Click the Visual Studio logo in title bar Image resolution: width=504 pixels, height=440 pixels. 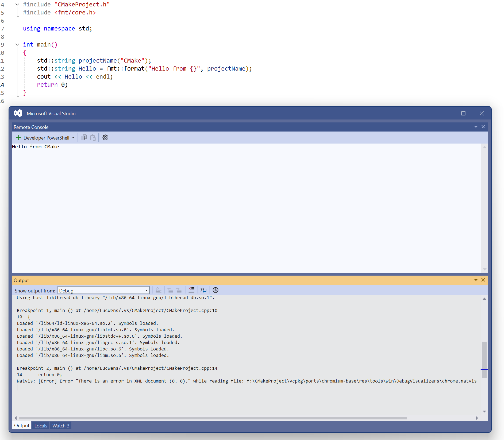pyautogui.click(x=18, y=113)
